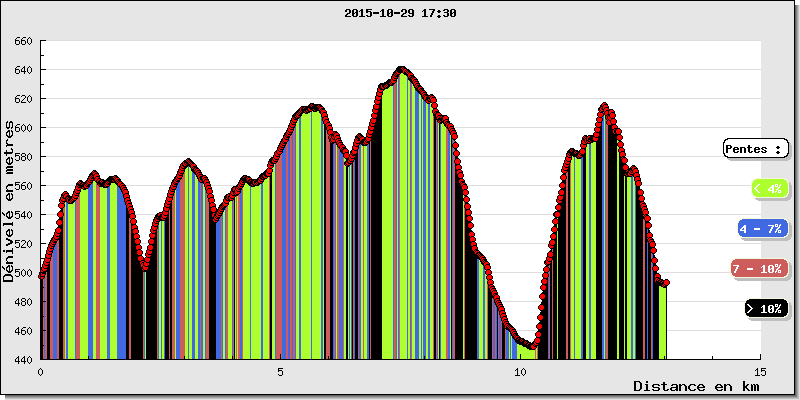800x400 pixels.
Task: Click the lowest valley point near 448 m
Action: (x=534, y=346)
